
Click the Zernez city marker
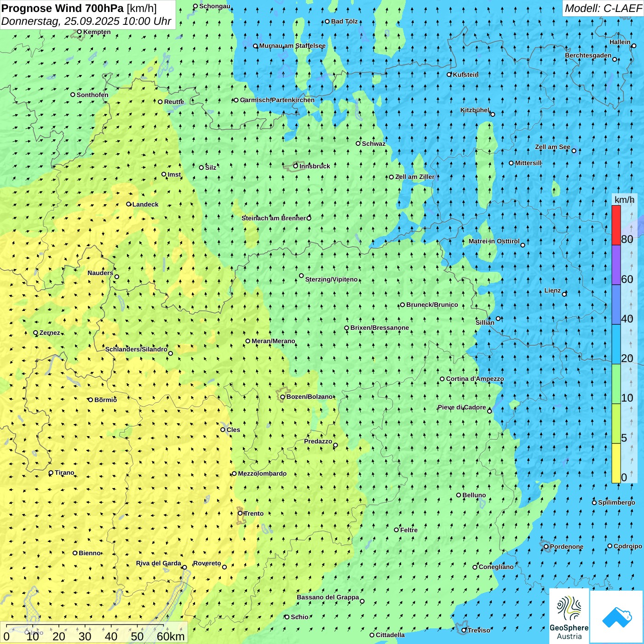click(x=35, y=333)
